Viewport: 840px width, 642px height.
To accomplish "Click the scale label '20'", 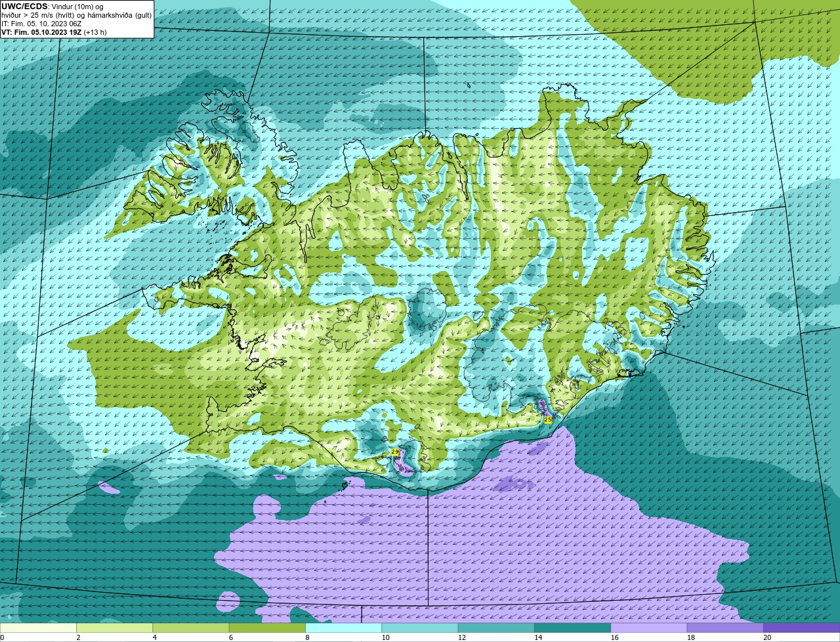I will 767,637.
